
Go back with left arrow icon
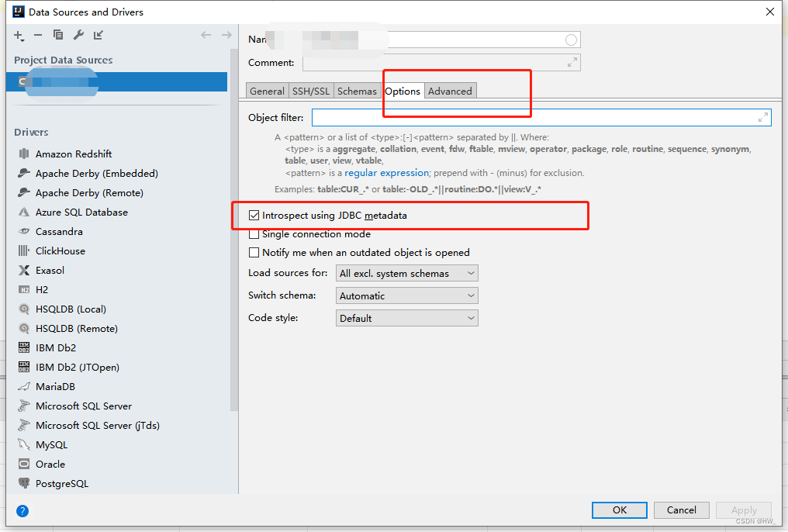pyautogui.click(x=206, y=35)
